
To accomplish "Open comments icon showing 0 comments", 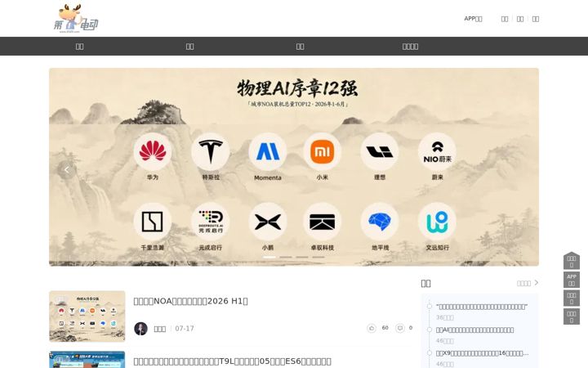I will (400, 328).
